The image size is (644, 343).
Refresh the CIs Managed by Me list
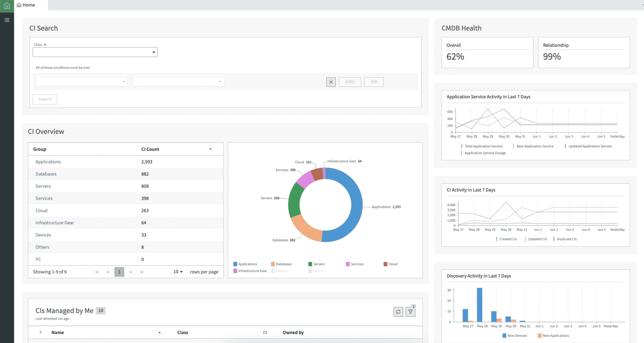(398, 312)
